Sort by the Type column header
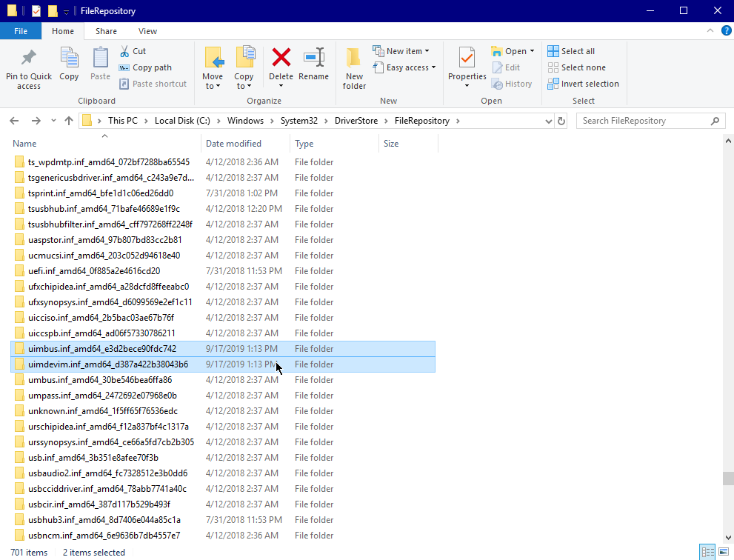This screenshot has width=734, height=560. [x=334, y=143]
